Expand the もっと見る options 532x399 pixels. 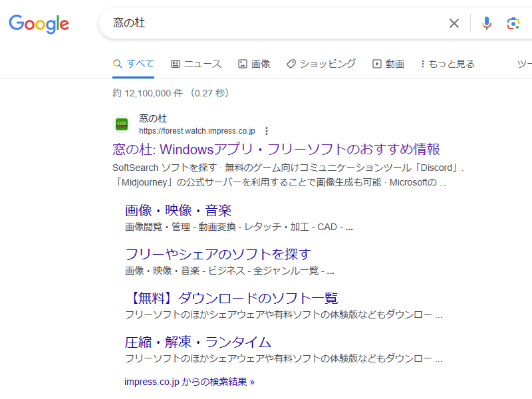447,63
